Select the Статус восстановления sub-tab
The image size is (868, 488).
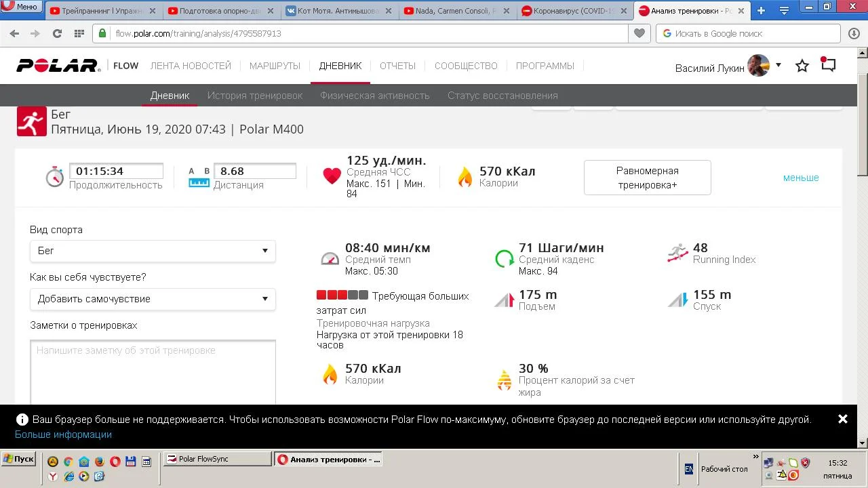click(x=502, y=96)
